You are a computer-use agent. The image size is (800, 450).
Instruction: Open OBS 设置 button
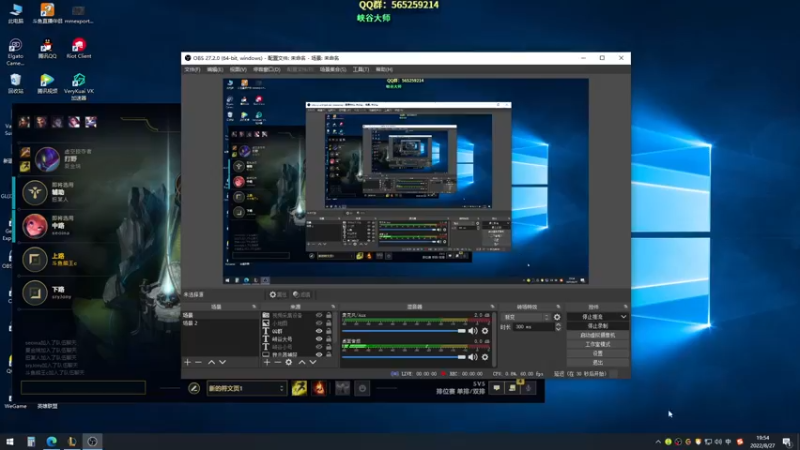(597, 353)
